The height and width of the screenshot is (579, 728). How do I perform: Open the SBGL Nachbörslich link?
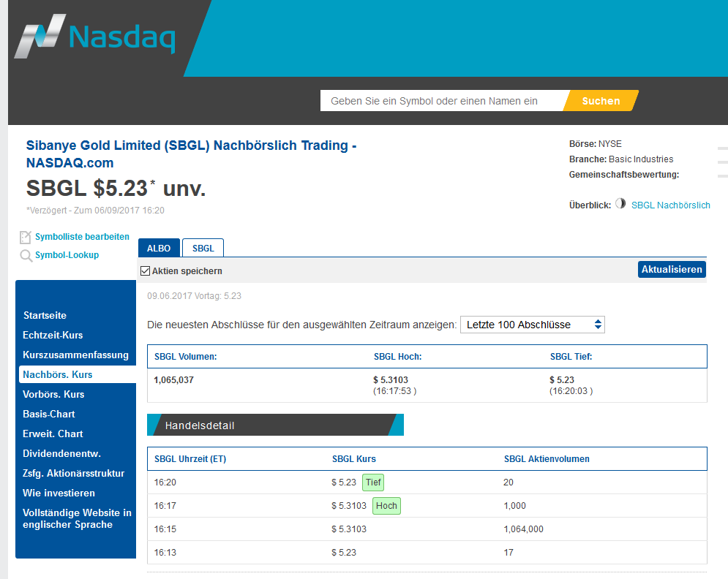click(x=670, y=205)
